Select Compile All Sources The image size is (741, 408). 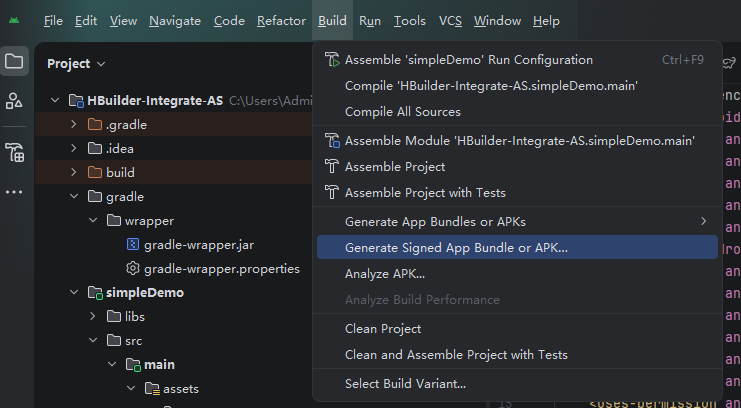click(517, 112)
